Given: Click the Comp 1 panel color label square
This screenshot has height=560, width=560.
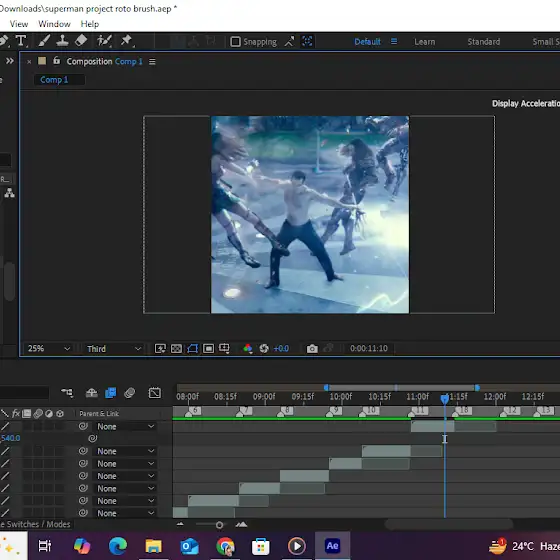Looking at the screenshot, I should (x=42, y=61).
